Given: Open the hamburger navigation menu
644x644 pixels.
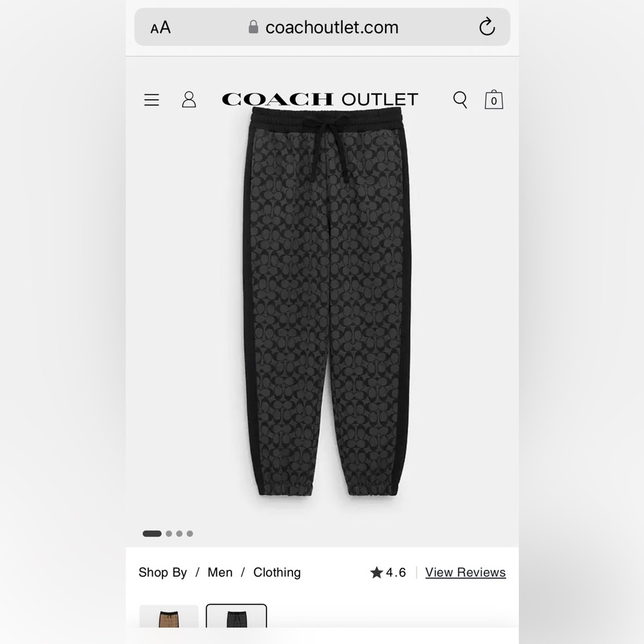Looking at the screenshot, I should tap(151, 100).
